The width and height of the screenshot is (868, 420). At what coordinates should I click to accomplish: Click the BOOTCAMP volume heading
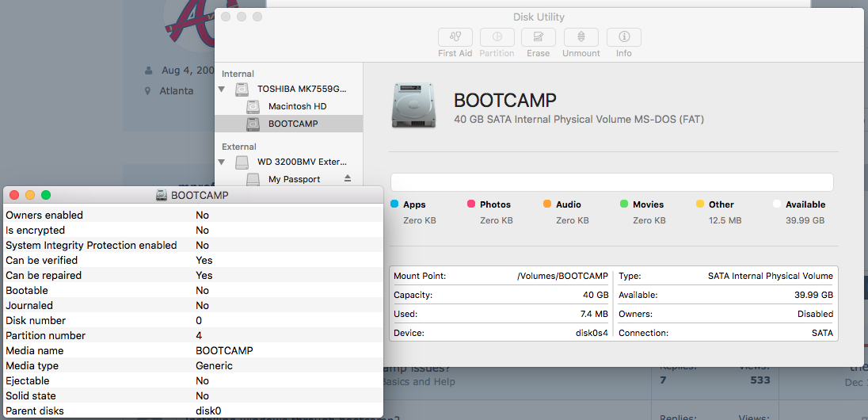504,101
